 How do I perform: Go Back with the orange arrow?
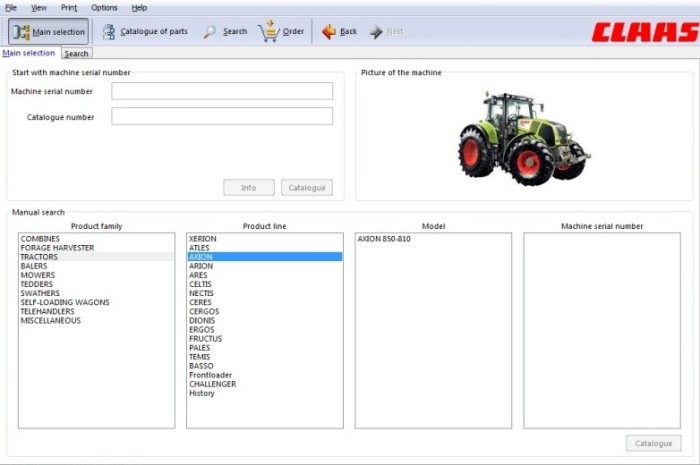pos(339,32)
